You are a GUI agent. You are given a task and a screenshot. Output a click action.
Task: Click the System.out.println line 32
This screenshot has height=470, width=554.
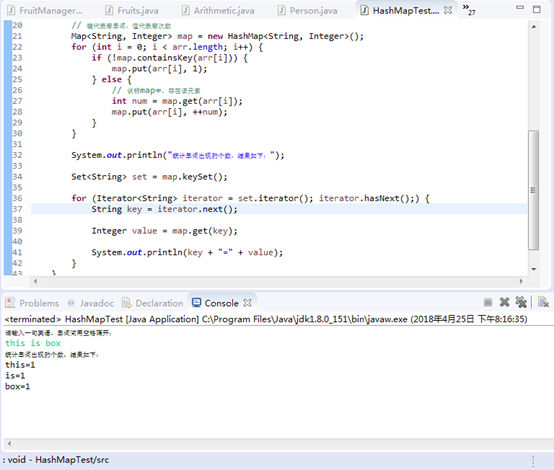pos(178,155)
